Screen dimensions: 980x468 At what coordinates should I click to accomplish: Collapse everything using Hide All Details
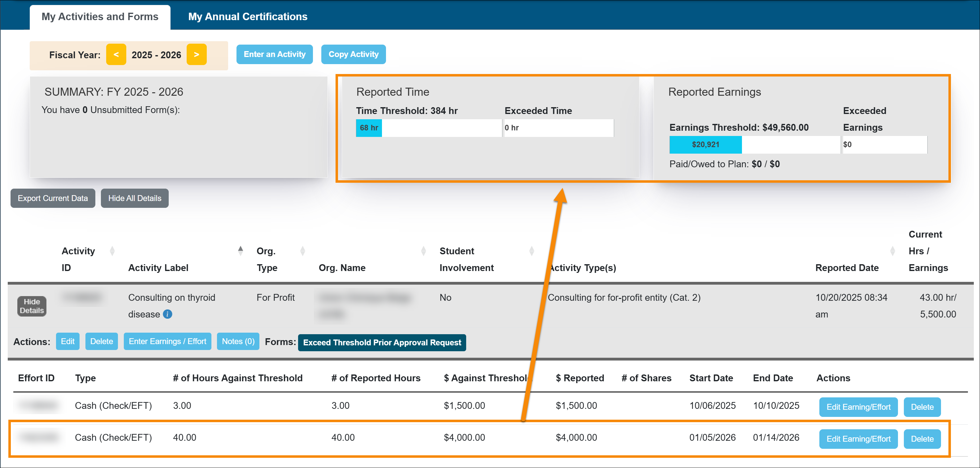click(x=135, y=198)
